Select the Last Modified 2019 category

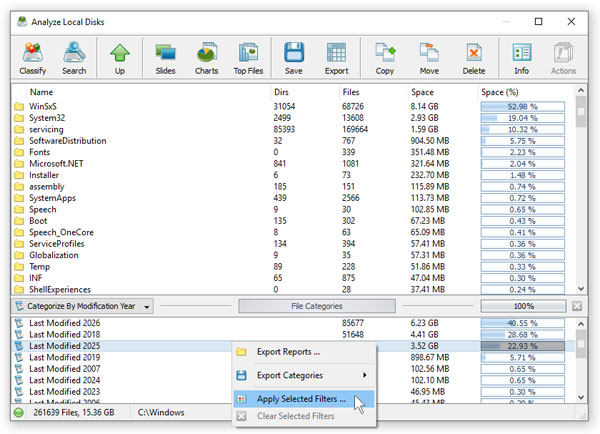point(65,357)
